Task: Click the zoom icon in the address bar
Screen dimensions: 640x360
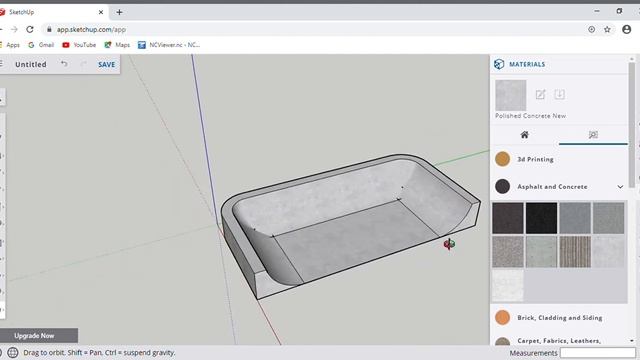Action: point(591,29)
